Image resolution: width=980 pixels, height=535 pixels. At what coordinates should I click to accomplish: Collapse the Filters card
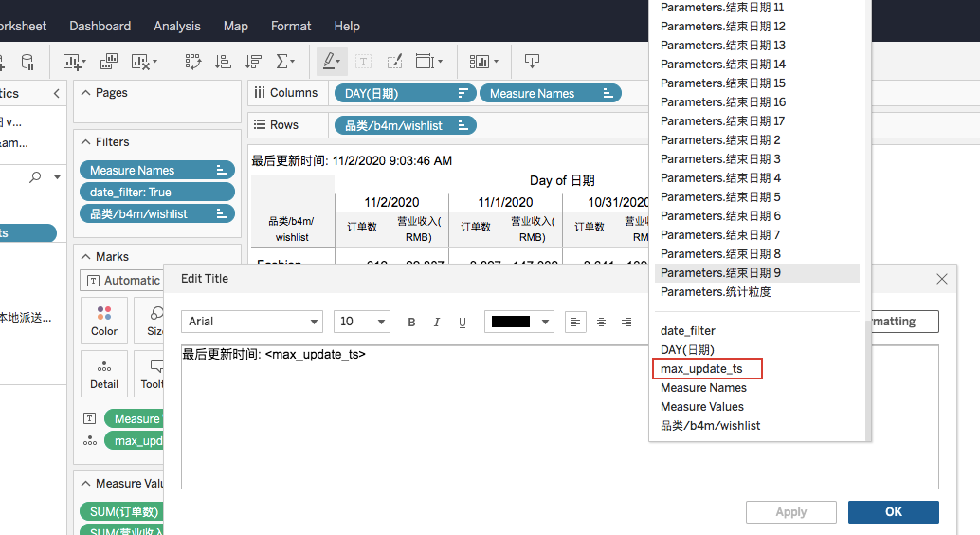85,142
